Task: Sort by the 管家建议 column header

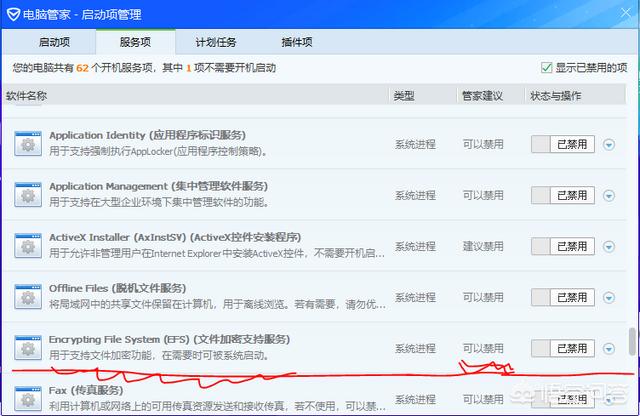Action: (481, 96)
